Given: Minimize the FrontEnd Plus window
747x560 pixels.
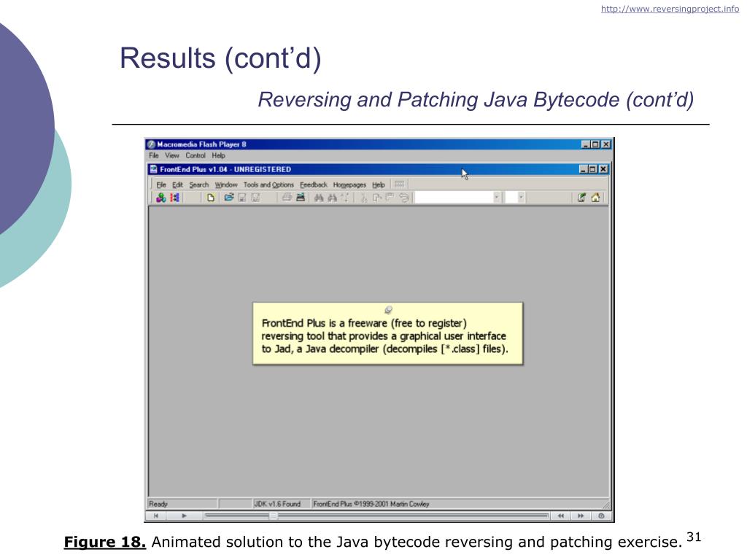Looking at the screenshot, I should coord(583,169).
